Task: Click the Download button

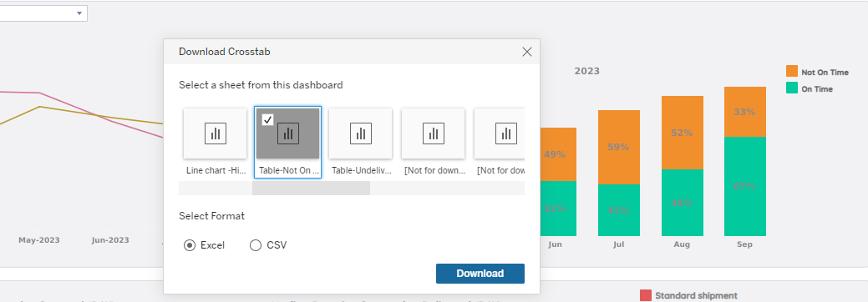Action: point(480,274)
